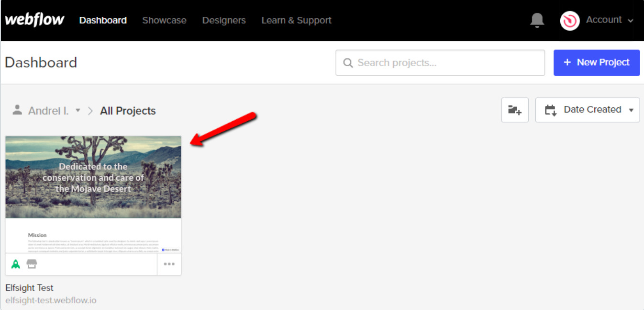Image resolution: width=644 pixels, height=310 pixels.
Task: Select the Designers navigation item
Action: (224, 20)
